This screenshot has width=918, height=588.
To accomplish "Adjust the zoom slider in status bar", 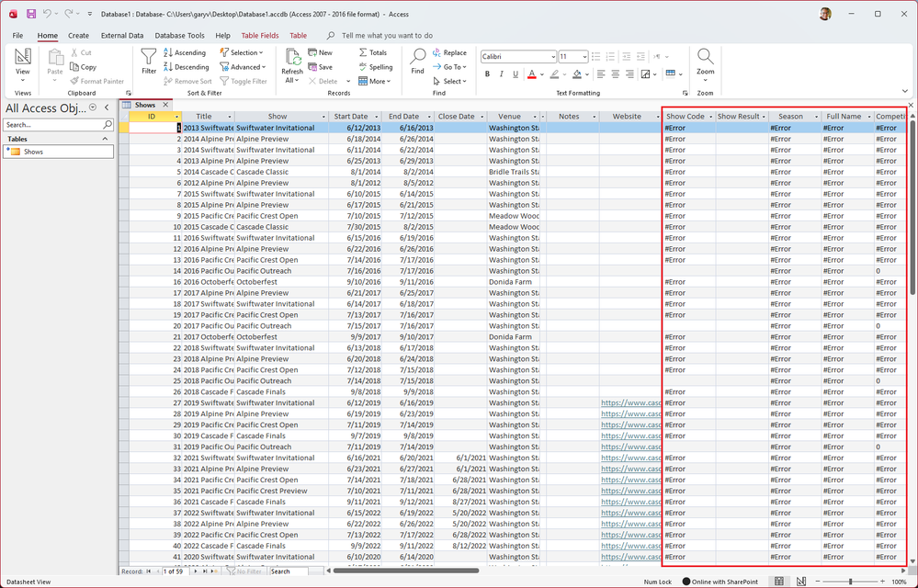I will pyautogui.click(x=850, y=582).
